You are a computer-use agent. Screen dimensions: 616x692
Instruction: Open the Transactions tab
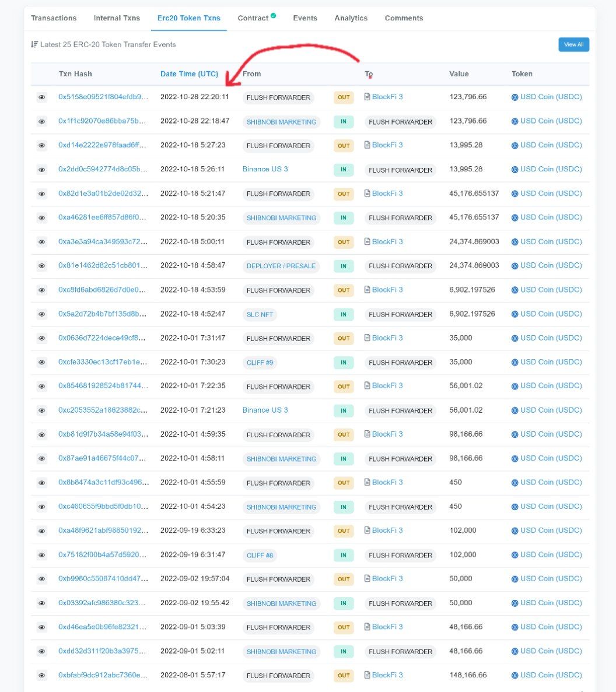pyautogui.click(x=54, y=18)
